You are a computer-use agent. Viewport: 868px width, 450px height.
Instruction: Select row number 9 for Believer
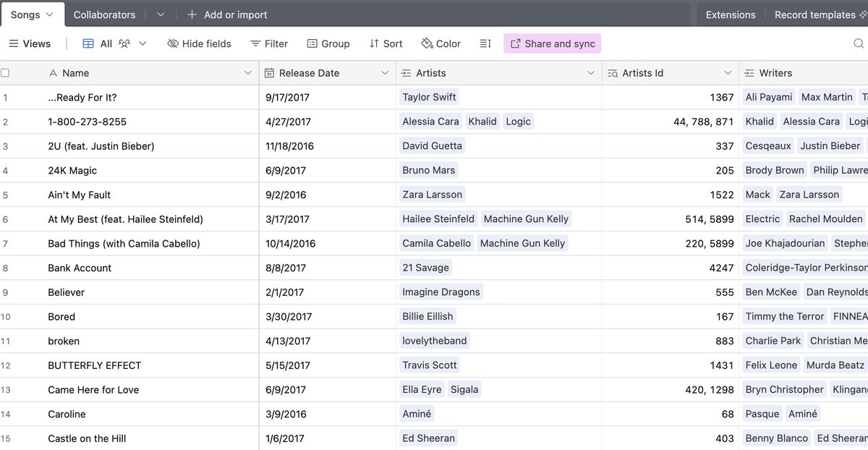tap(5, 292)
